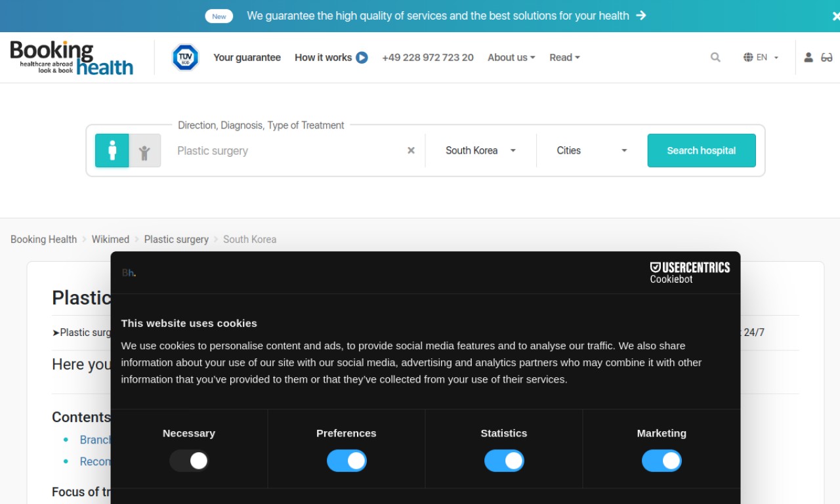Follow the banner arrow after guarantee text

(x=641, y=15)
